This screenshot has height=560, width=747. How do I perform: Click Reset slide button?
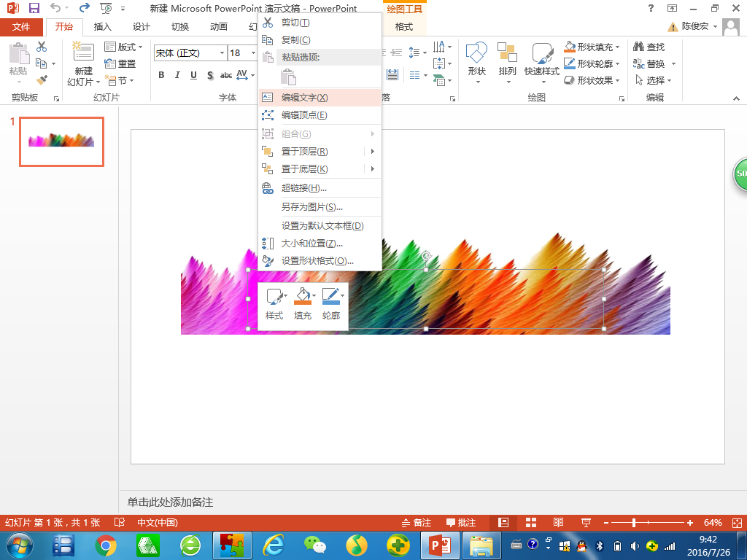point(120,63)
